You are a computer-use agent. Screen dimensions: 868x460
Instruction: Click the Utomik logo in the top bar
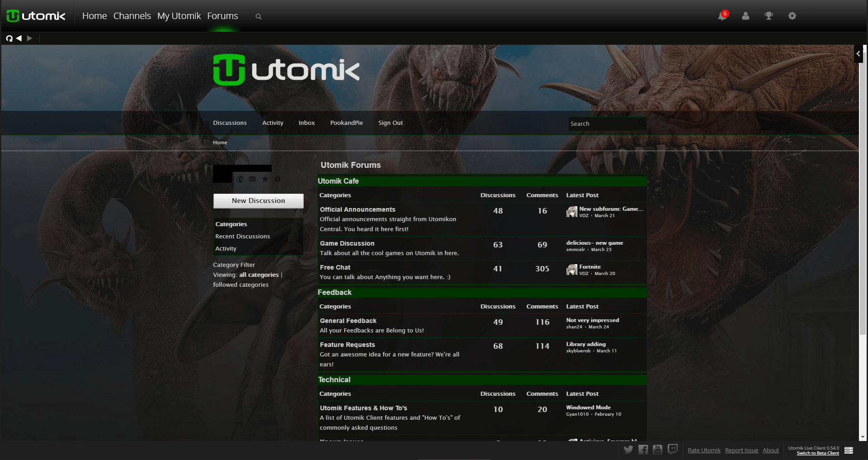[x=36, y=16]
